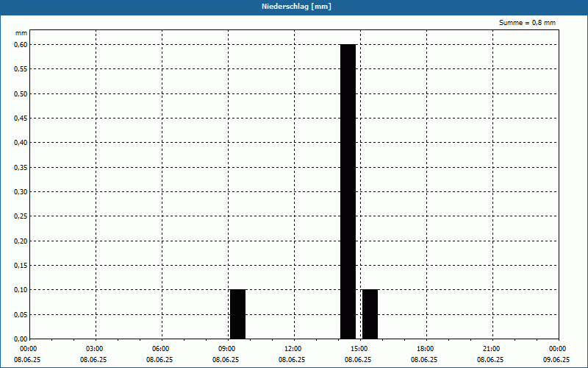Image resolution: width=588 pixels, height=368 pixels.
Task: Click the 08.06.25 date under 12:00
Action: coord(292,360)
